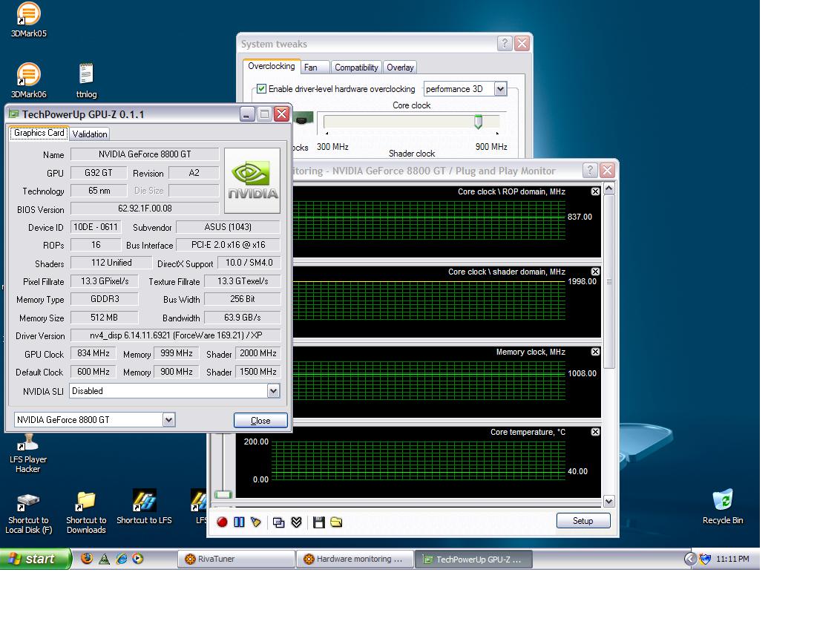840x630 pixels.
Task: Click the Bandwidth value 63.9 GB/s
Action: tap(242, 318)
